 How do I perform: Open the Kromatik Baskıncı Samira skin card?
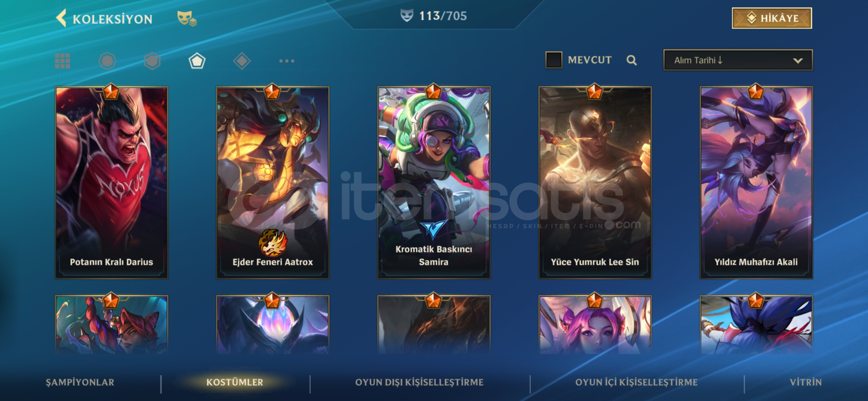tap(434, 183)
